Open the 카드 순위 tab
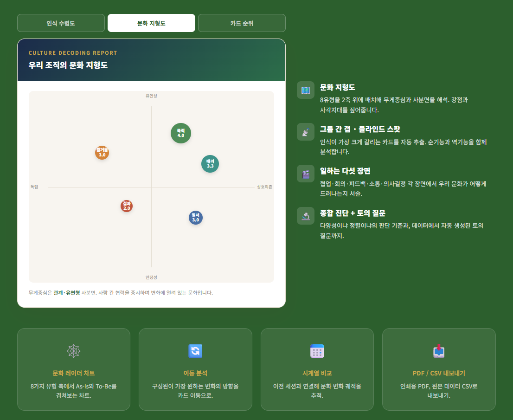The image size is (513, 420). (242, 23)
